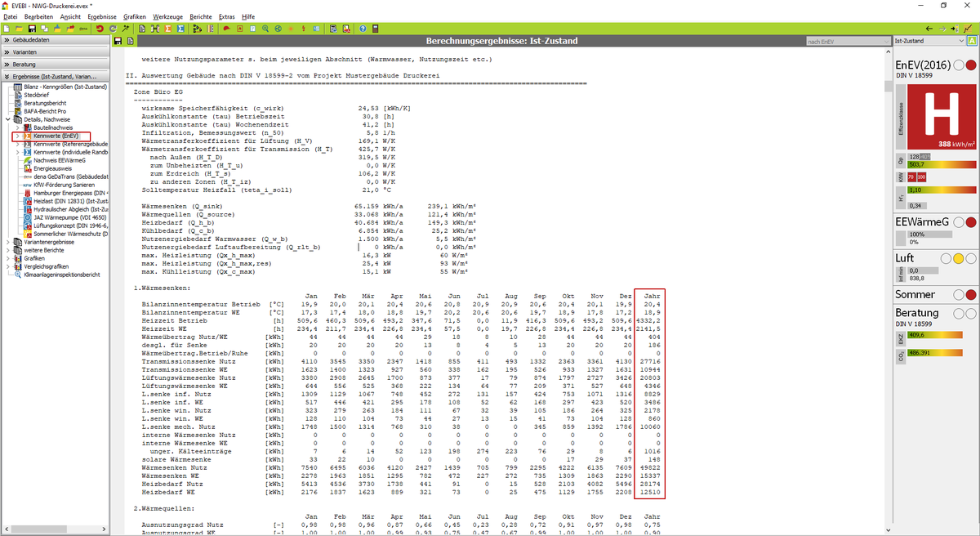The width and height of the screenshot is (980, 536).
Task: Select Kennwerte (EnEV) in the tree
Action: tap(57, 136)
